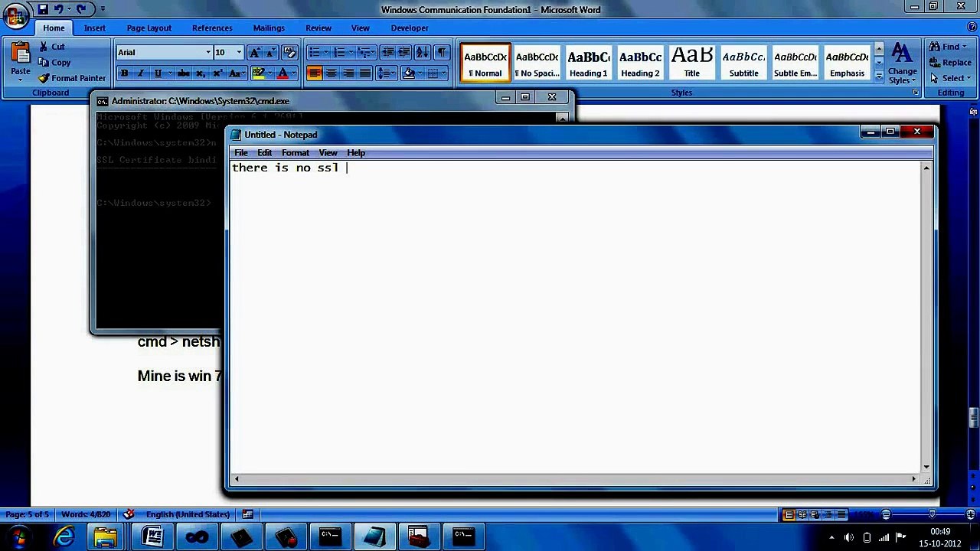Open Windows Explorer folder icon in taskbar

point(106,536)
